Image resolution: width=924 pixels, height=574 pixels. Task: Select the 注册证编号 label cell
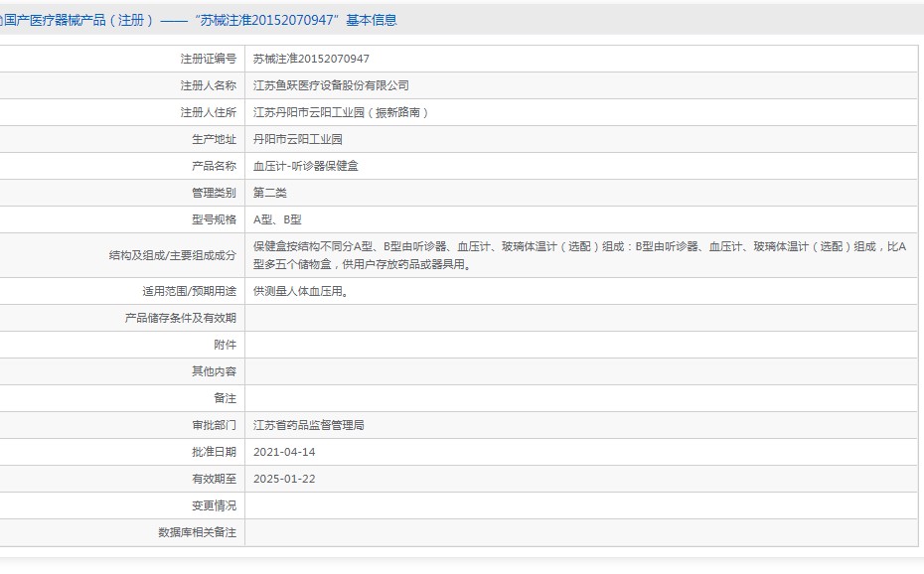(x=208, y=59)
